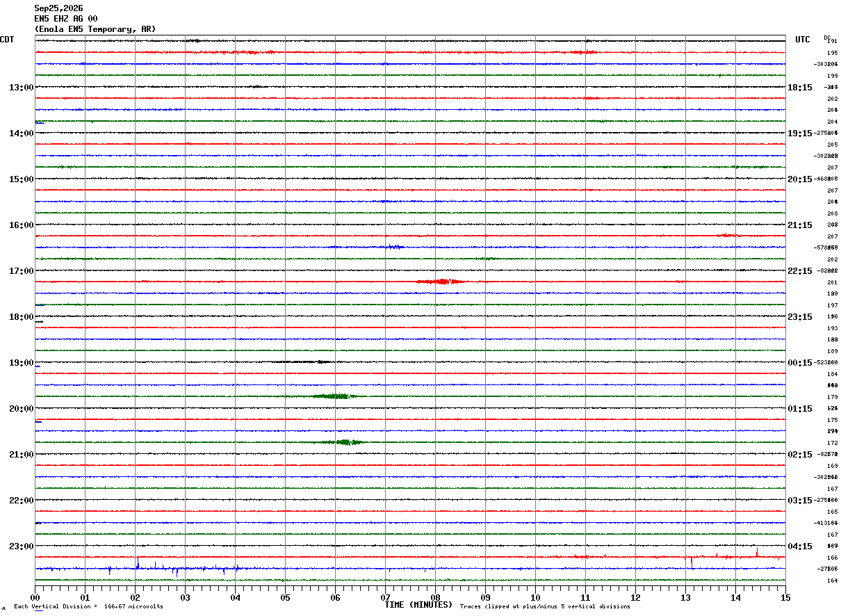This screenshot has height=616, width=841.
Task: Click minute 05 on the bottom axis
Action: tap(285, 597)
